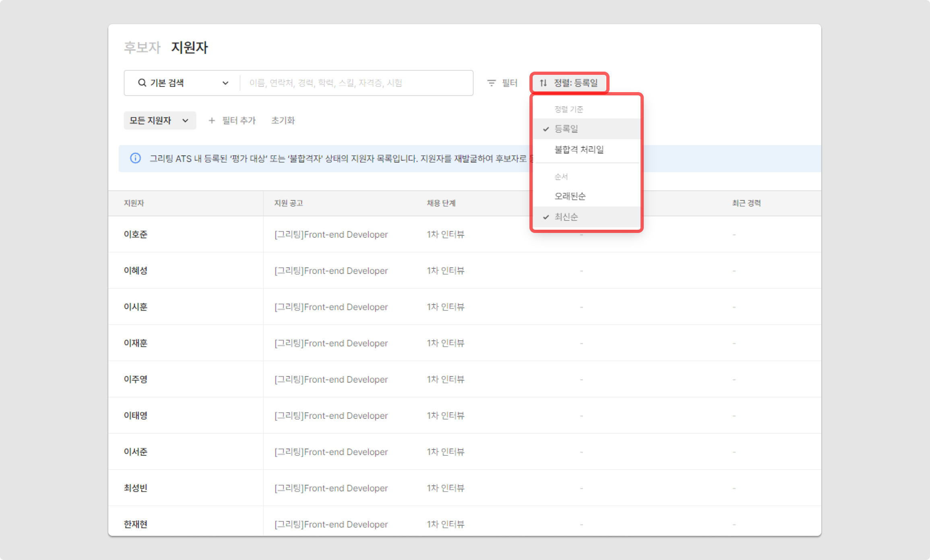Click the plus icon for 필터 추가
This screenshot has height=560, width=930.
212,120
